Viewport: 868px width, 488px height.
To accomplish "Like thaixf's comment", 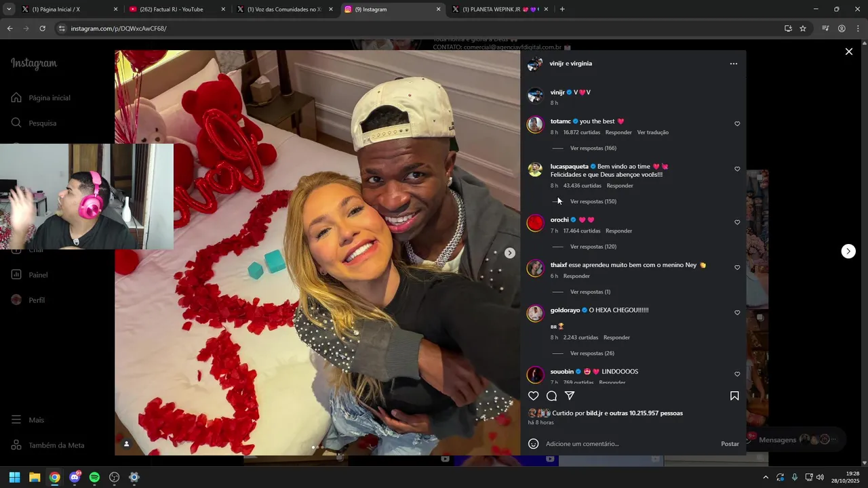I will pos(737,268).
